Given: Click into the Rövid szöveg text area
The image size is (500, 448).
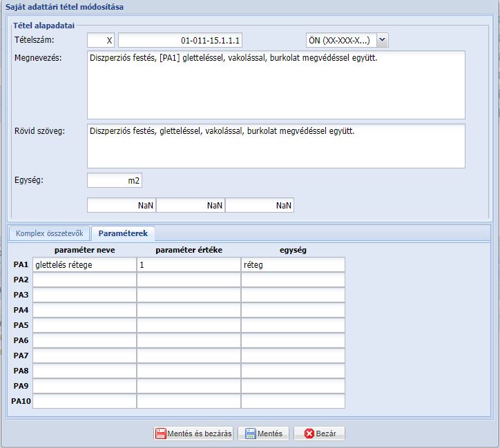Looking at the screenshot, I should tap(276, 146).
